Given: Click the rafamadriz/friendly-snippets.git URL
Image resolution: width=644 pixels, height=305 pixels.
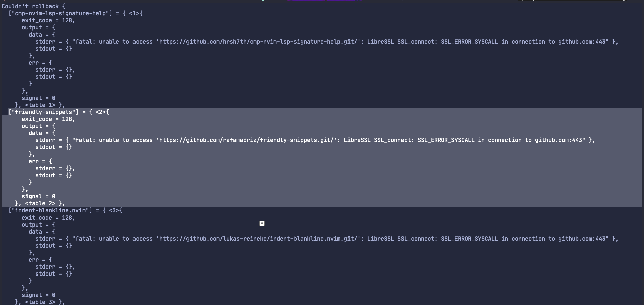Looking at the screenshot, I should tap(247, 140).
